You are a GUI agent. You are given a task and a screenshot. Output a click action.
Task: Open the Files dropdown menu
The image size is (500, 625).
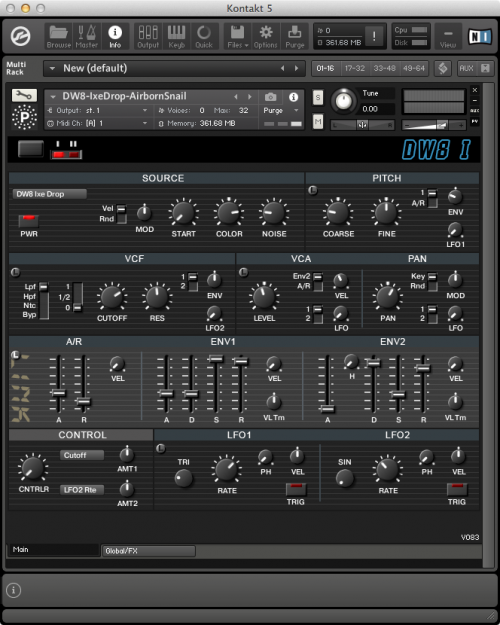pos(238,36)
